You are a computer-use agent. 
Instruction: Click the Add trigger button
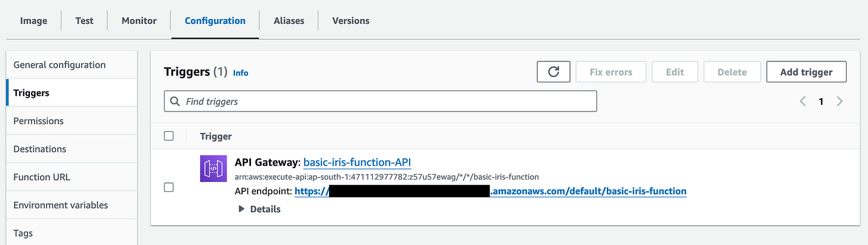click(x=807, y=72)
